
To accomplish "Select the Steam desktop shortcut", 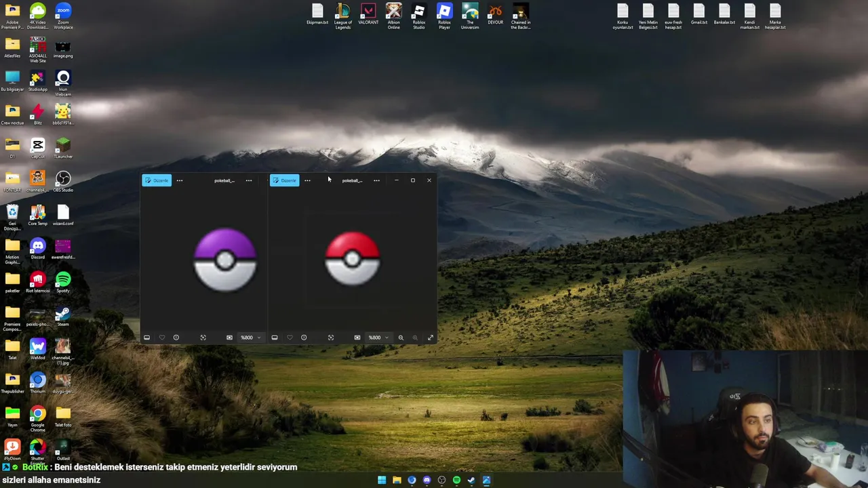I will pos(63,316).
